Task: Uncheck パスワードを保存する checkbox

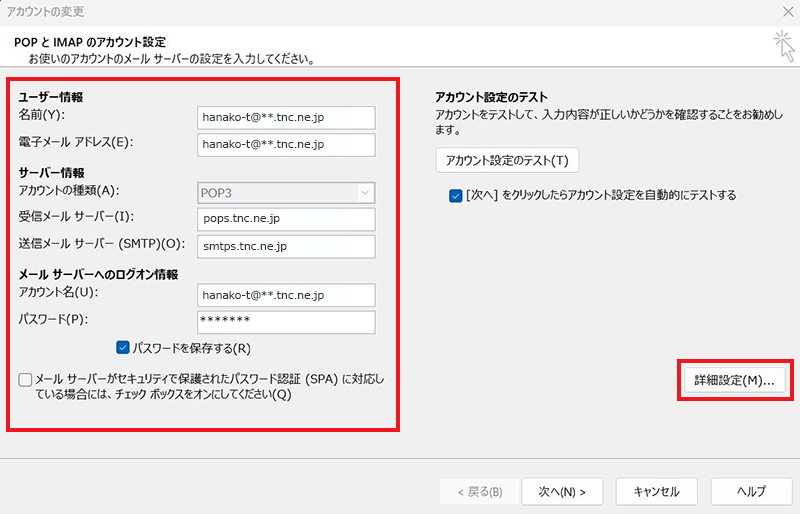Action: [x=123, y=349]
